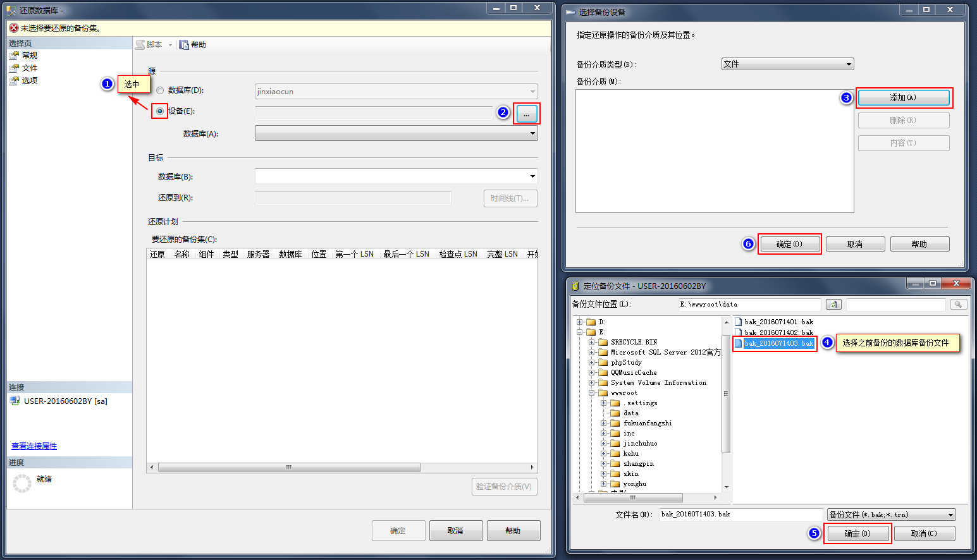Select the 数据库(D) source radio button
The height and width of the screenshot is (560, 977).
(160, 90)
